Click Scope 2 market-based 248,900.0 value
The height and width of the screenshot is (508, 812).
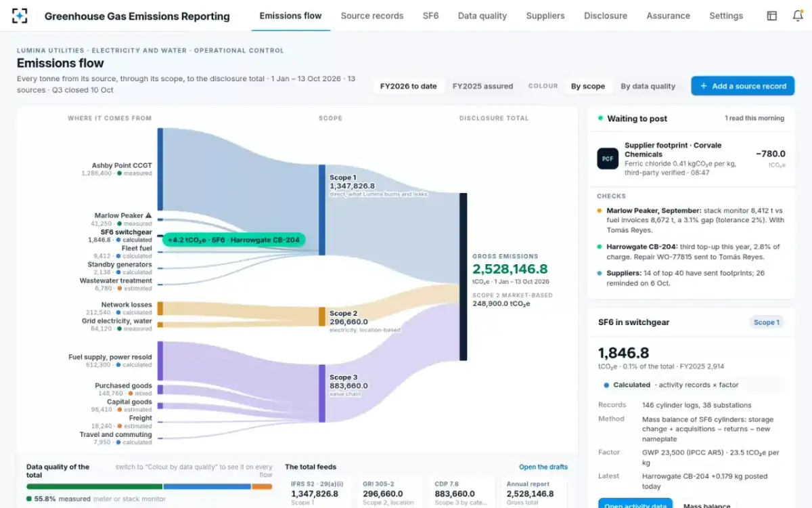click(501, 303)
